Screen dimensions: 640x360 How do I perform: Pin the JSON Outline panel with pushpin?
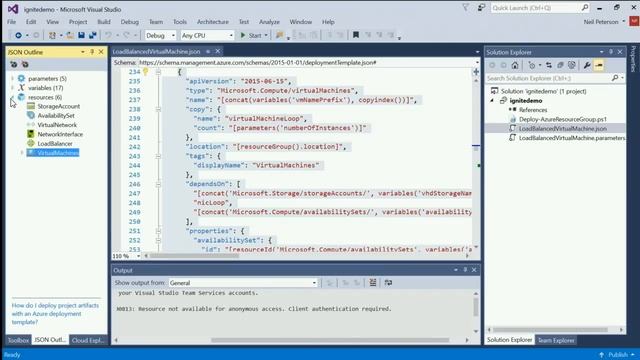(x=92, y=52)
